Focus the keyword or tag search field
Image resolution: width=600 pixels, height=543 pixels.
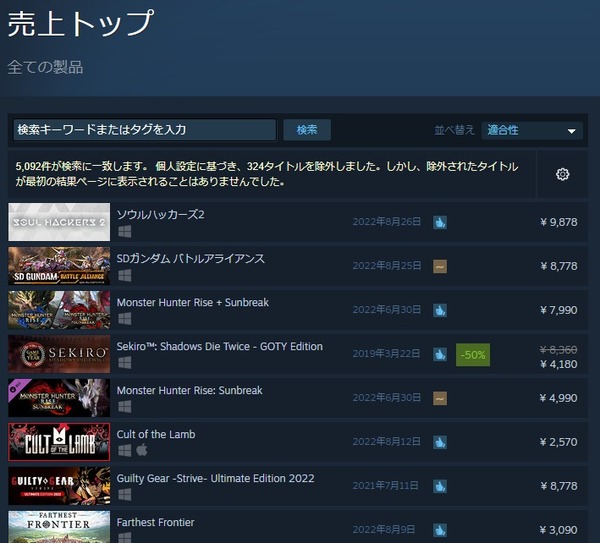[x=145, y=130]
